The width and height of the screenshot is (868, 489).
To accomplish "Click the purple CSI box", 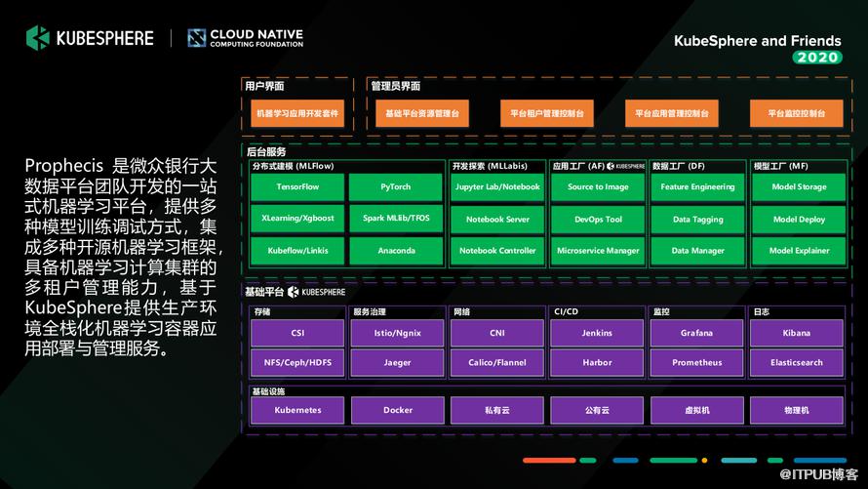I will click(x=297, y=333).
